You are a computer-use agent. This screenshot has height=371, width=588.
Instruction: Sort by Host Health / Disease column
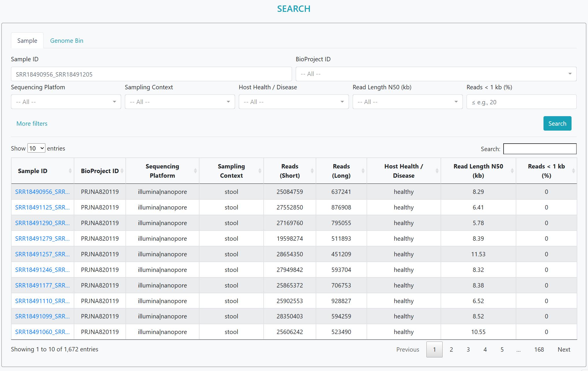point(404,171)
